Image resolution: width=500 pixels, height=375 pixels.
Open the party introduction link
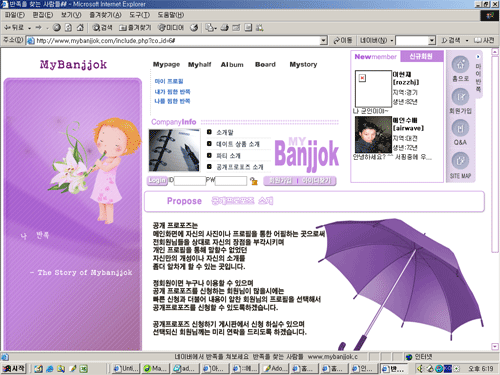tap(228, 156)
